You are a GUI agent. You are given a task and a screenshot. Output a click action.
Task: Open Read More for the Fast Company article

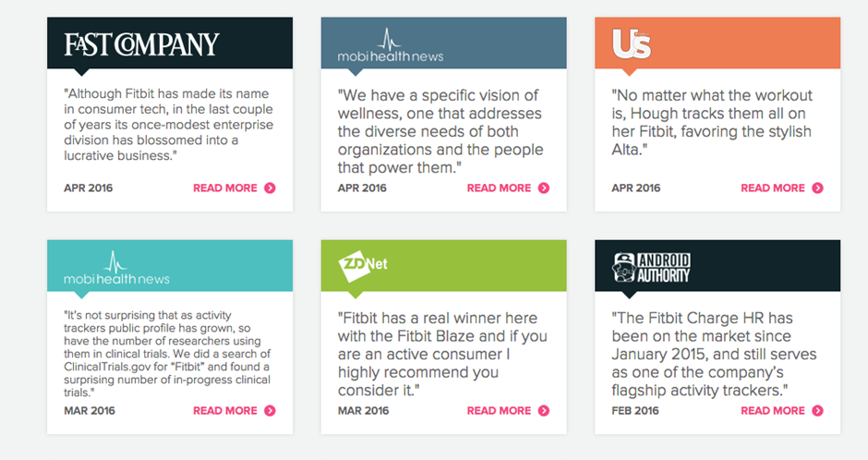225,188
